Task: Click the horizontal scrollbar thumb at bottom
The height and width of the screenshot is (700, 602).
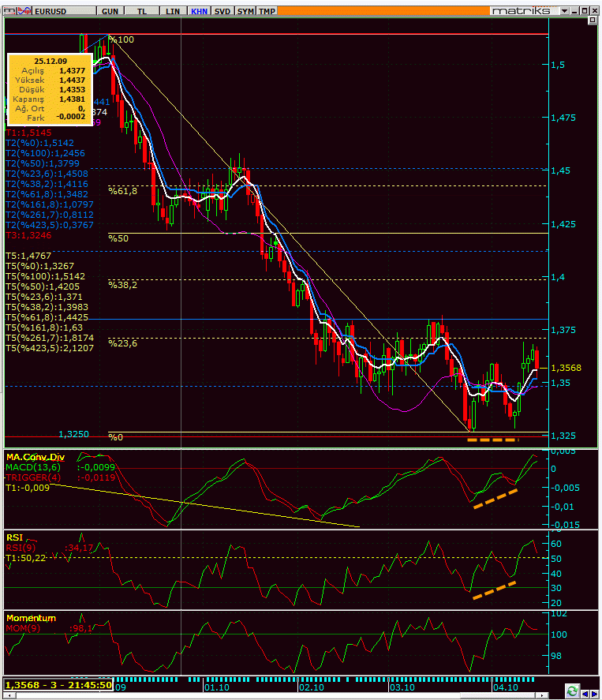Action: [498, 695]
